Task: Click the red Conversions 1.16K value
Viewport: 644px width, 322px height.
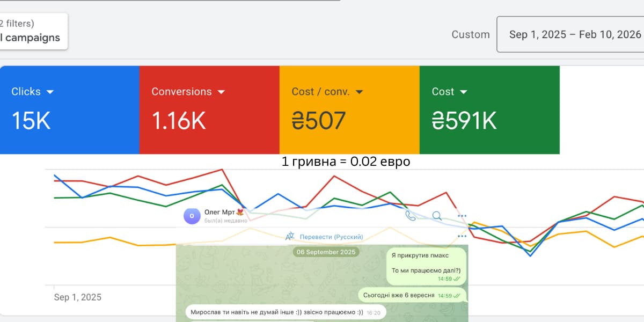Action: point(179,121)
